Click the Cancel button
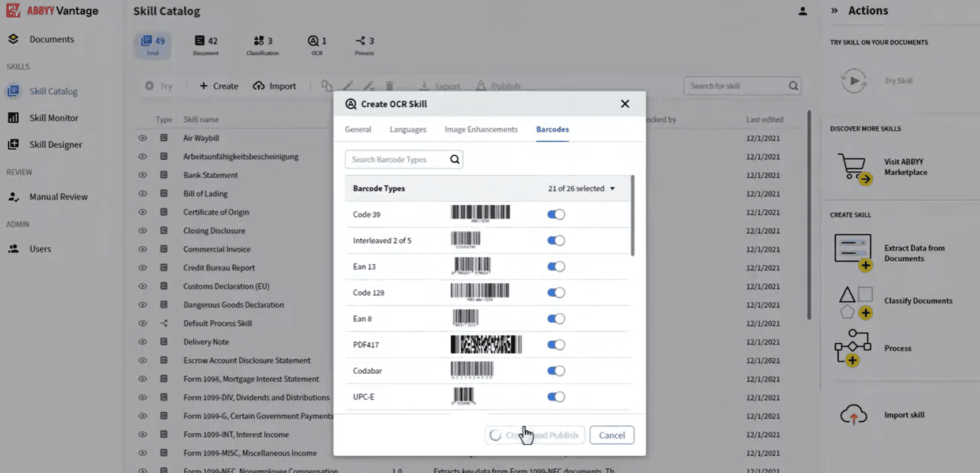This screenshot has width=980, height=473. pyautogui.click(x=612, y=435)
